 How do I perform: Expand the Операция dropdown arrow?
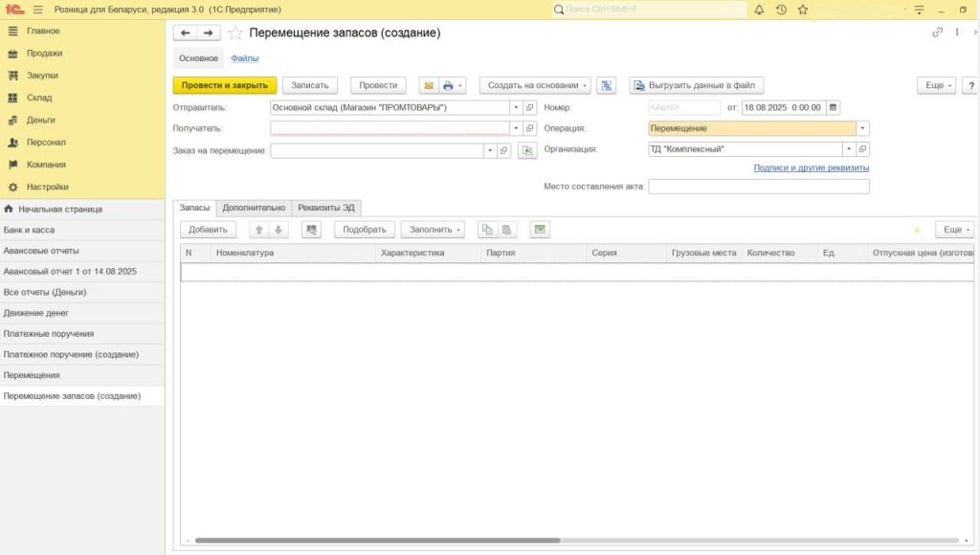(862, 128)
